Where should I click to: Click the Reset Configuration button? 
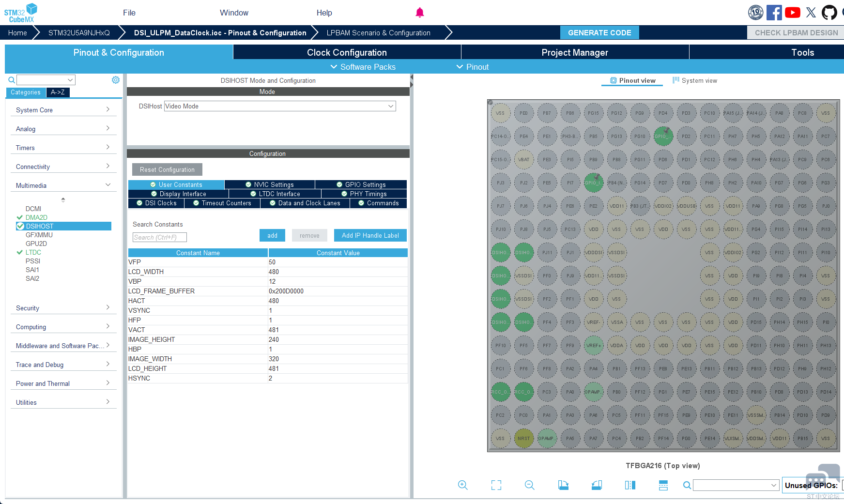pos(167,169)
